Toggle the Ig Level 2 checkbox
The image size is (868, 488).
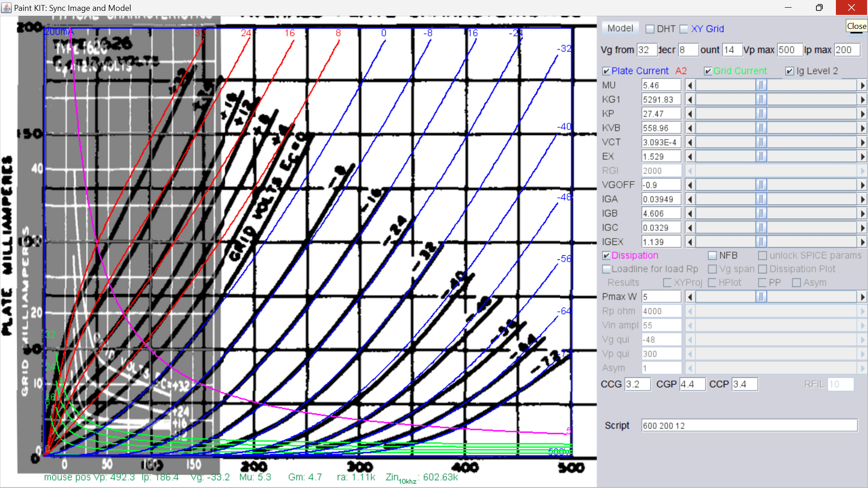click(x=789, y=71)
